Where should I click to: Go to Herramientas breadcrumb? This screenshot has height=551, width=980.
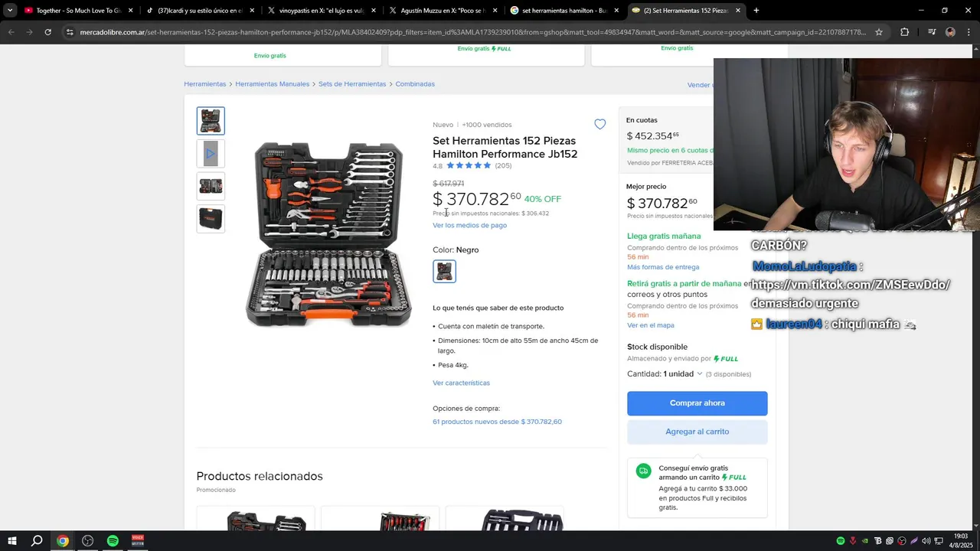204,84
